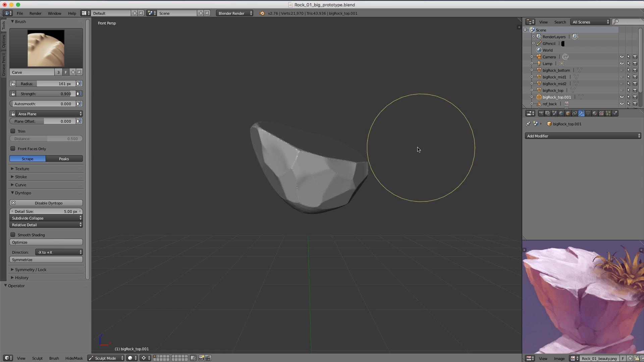The height and width of the screenshot is (362, 644).
Task: Open the Constraints properties tab chain icon
Action: (575, 113)
